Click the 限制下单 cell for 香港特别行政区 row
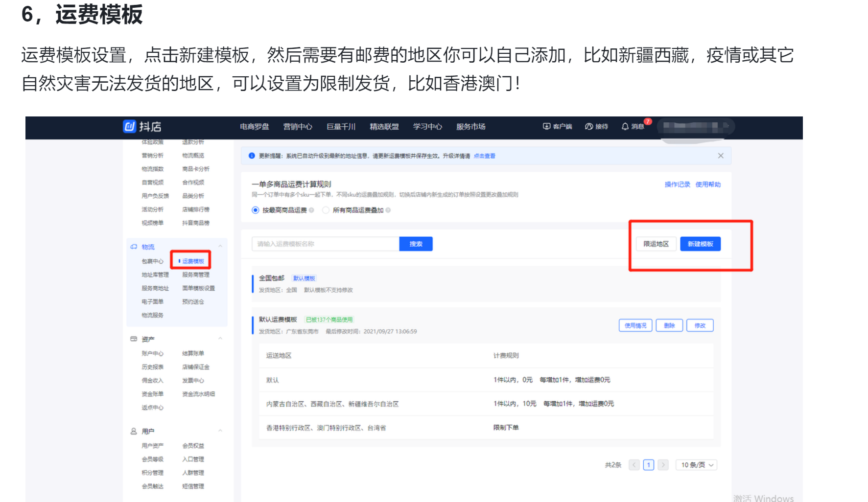Image resolution: width=868 pixels, height=502 pixels. pos(506,428)
